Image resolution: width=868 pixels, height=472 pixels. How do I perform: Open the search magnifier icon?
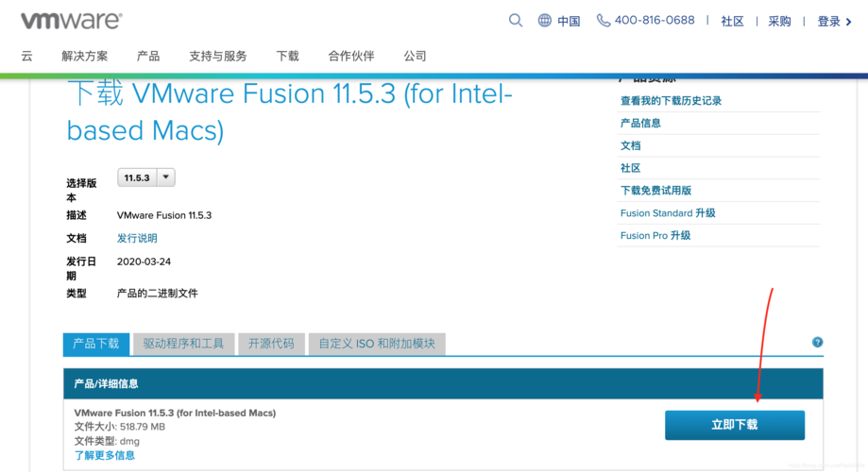(516, 21)
